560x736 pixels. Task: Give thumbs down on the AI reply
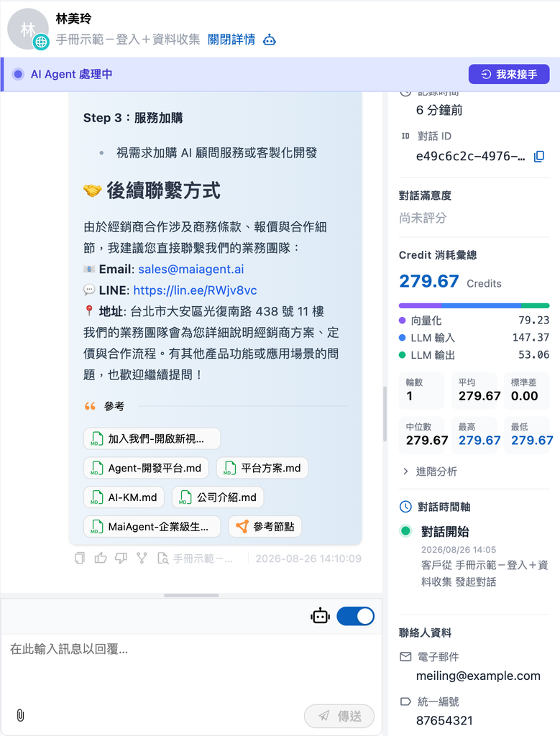(x=121, y=558)
